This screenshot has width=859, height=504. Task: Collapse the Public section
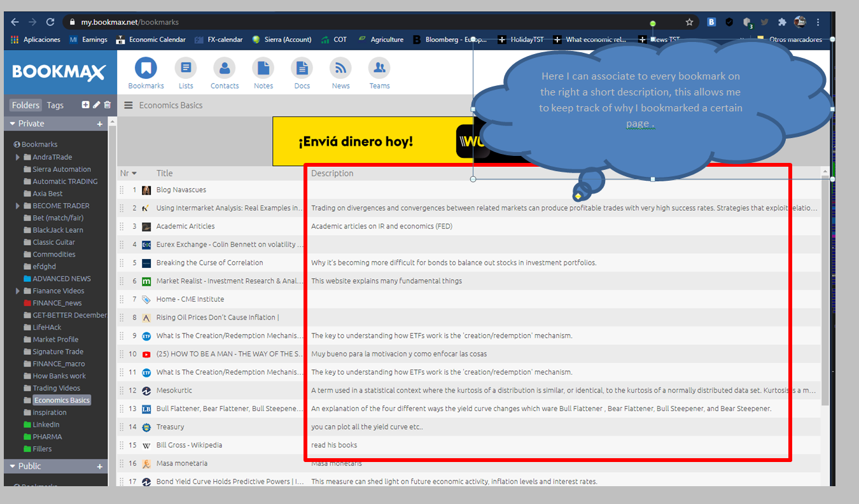coord(12,466)
